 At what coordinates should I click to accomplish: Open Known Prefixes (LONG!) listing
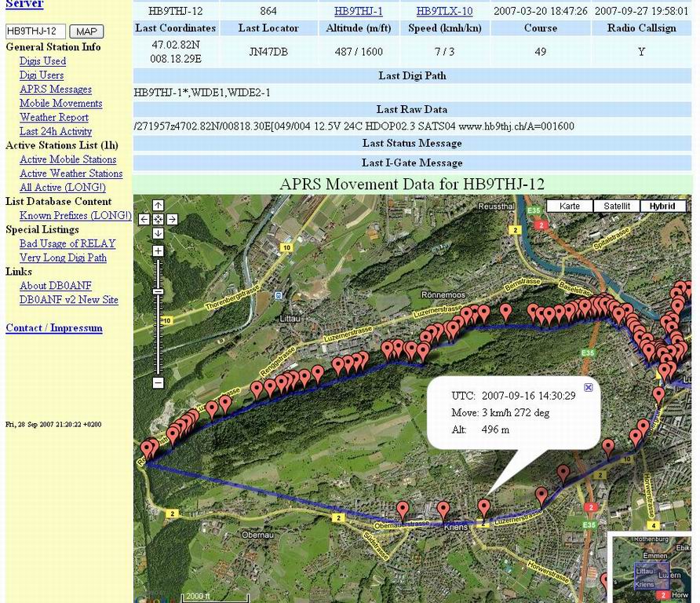point(75,215)
